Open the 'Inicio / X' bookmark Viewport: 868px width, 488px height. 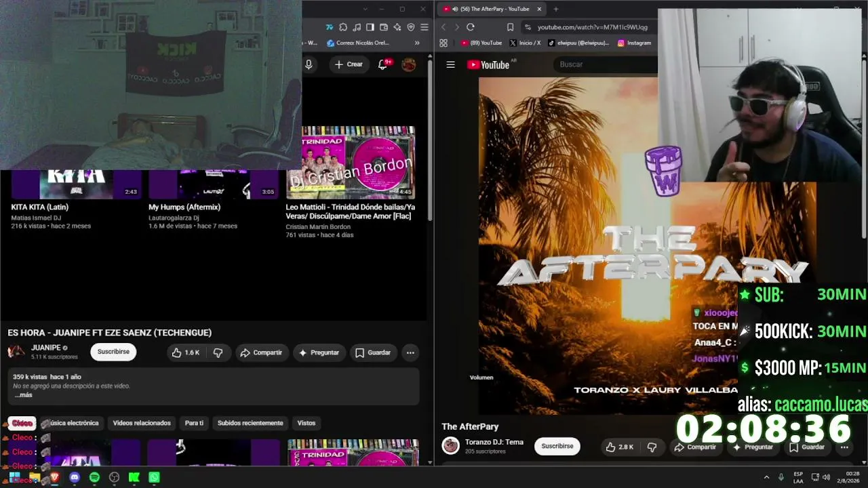(x=525, y=43)
